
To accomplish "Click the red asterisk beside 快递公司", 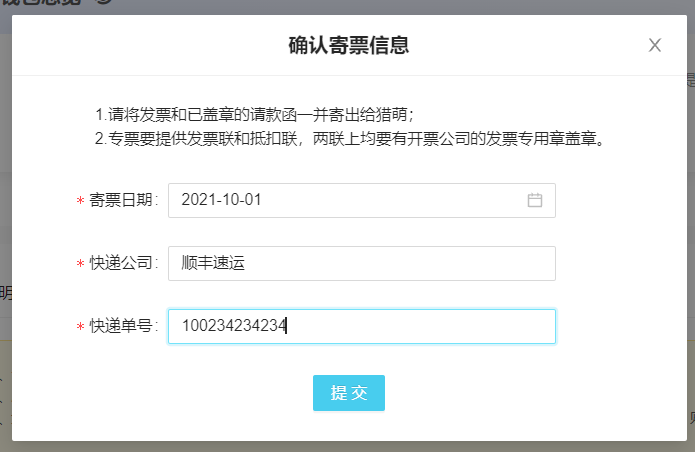I will 80,264.
